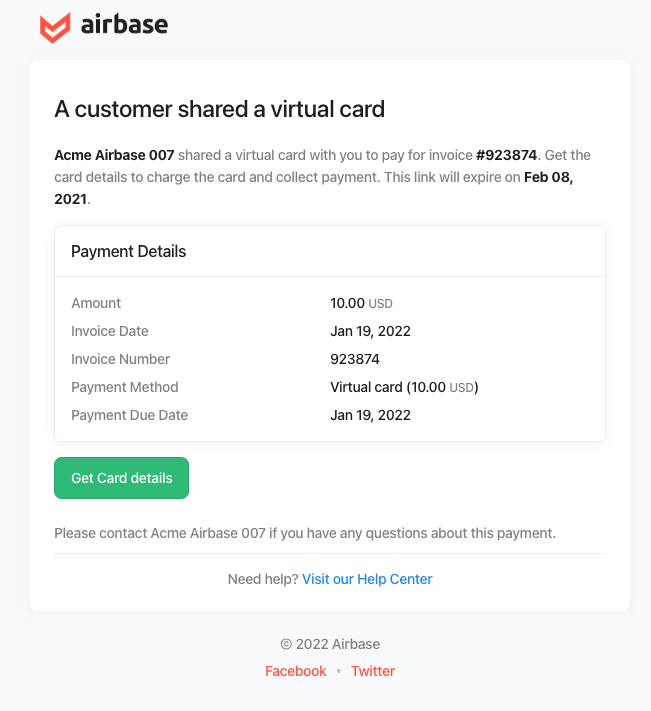651x711 pixels.
Task: Click the Invoice Date value
Action: (x=370, y=331)
